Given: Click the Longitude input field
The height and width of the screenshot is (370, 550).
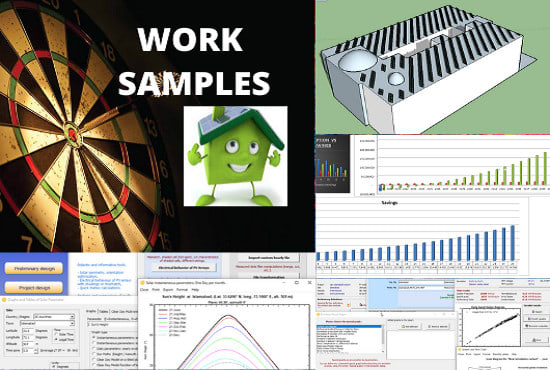Looking at the screenshot, I should tap(28, 337).
